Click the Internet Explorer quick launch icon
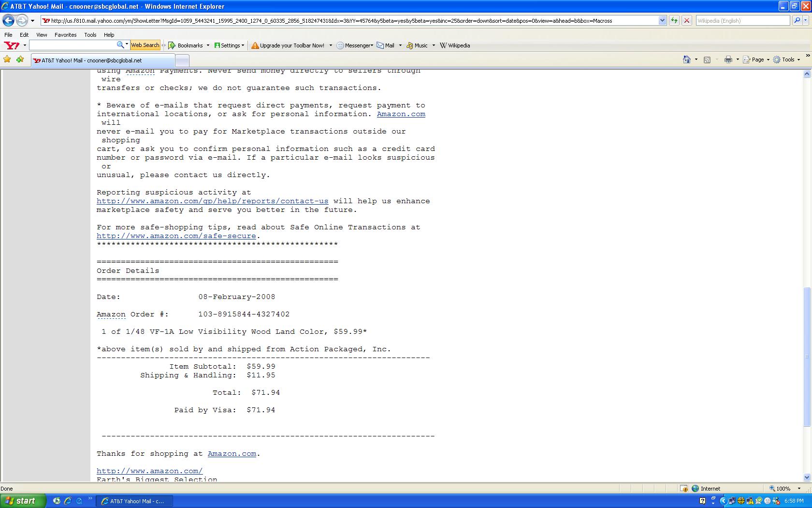 coord(68,501)
